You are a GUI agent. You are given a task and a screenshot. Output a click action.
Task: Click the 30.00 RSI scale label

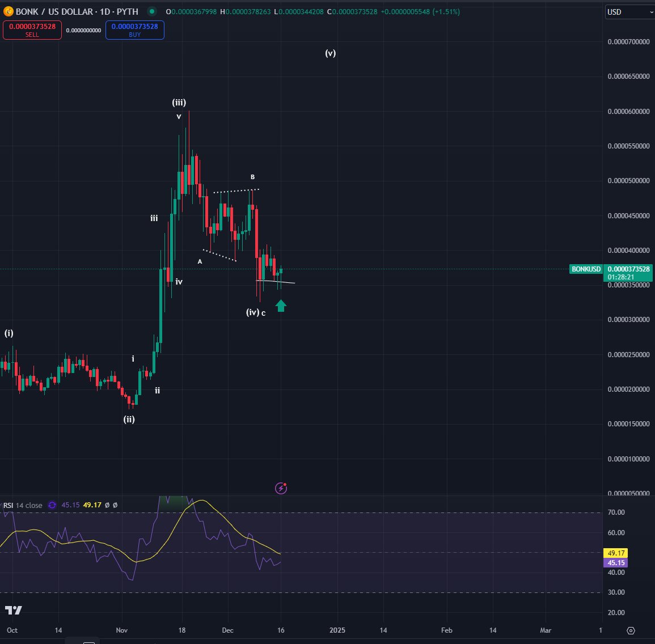616,592
